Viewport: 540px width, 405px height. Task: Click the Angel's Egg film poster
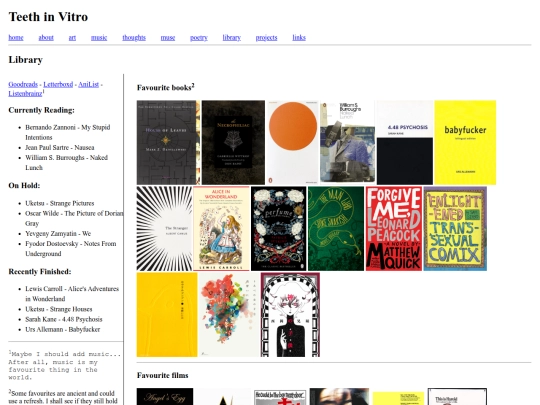[x=165, y=396]
